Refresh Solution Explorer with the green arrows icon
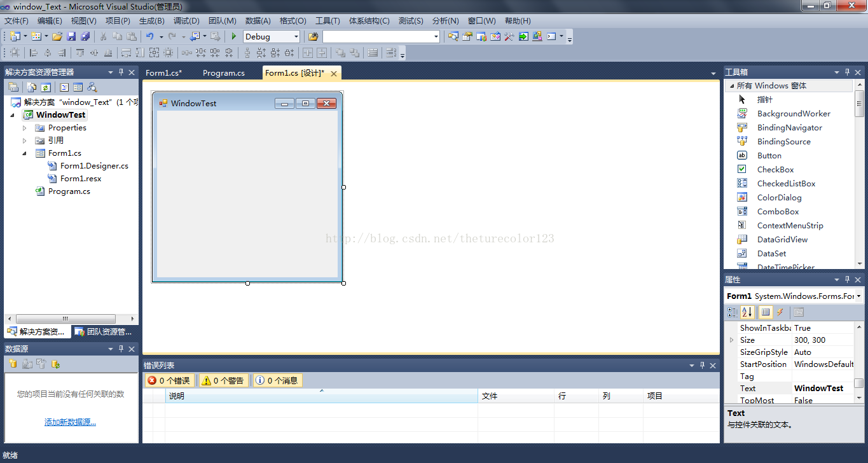This screenshot has width=868, height=463. [46, 87]
